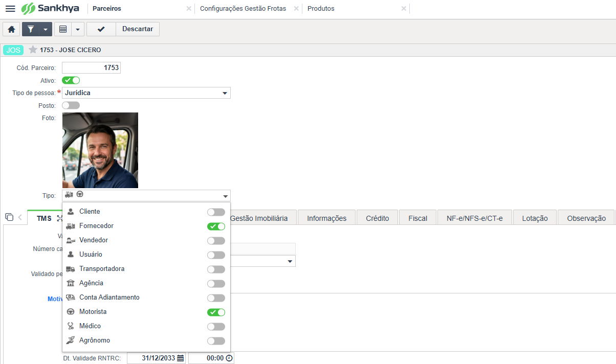
Task: Enable the Usuário type switch
Action: click(216, 255)
